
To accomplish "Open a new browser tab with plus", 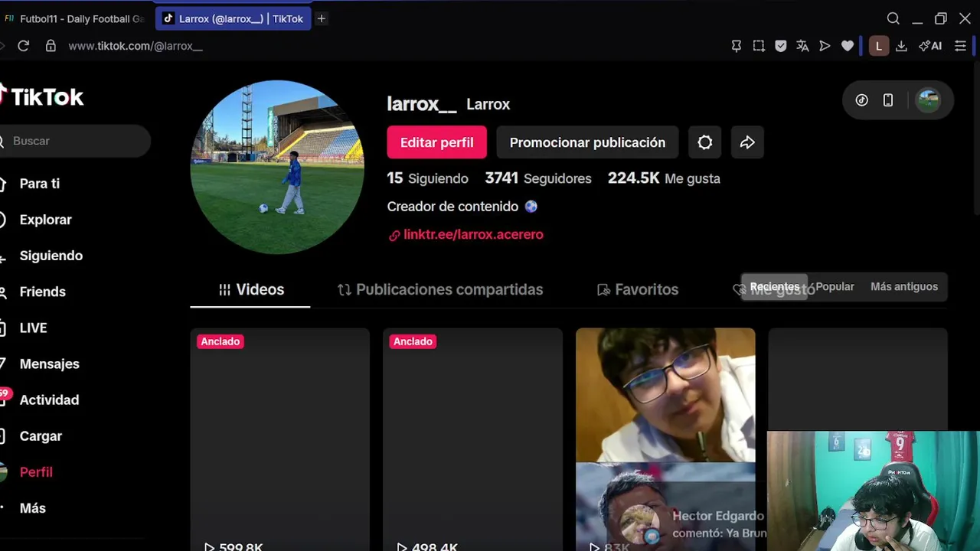I will 322,18.
